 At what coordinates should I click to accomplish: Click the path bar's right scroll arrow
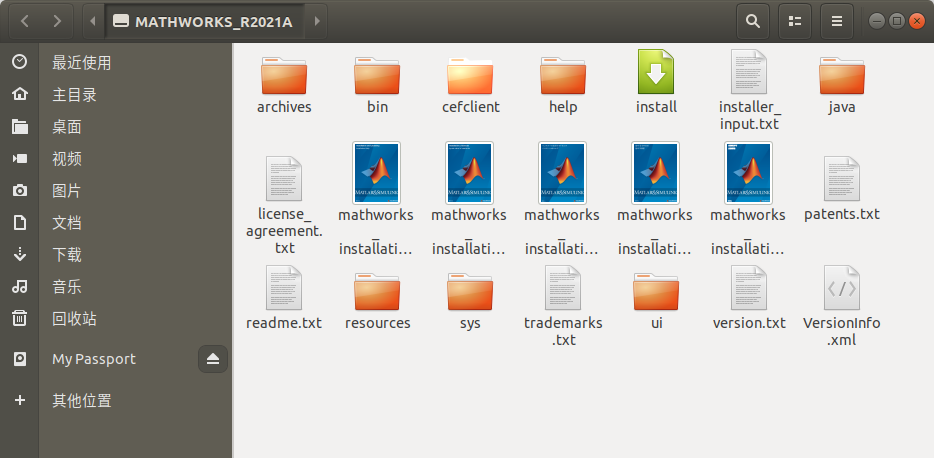click(x=317, y=21)
